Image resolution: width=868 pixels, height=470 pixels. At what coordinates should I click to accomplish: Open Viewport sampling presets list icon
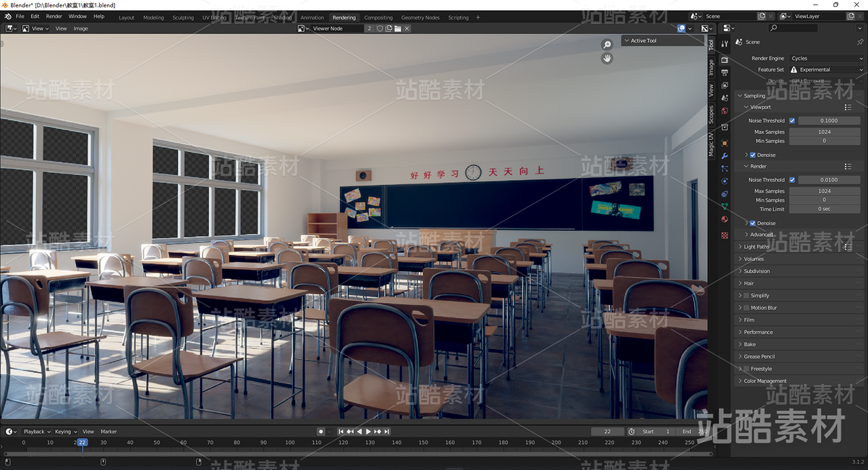click(x=848, y=107)
